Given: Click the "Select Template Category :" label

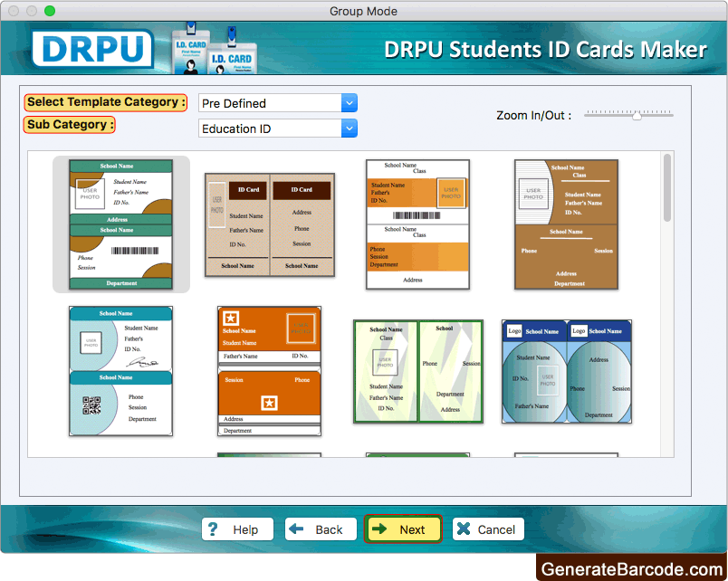Looking at the screenshot, I should click(105, 102).
